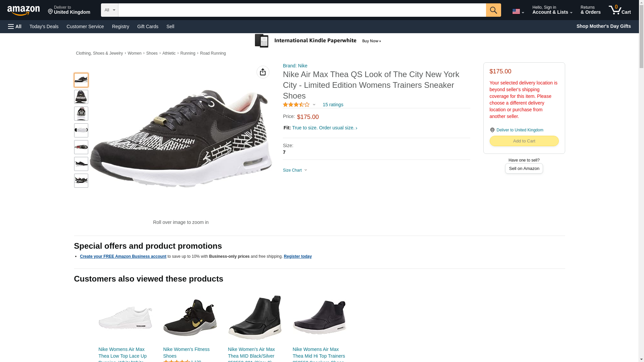Click the Deliver to United Kingdom location
This screenshot has width=644, height=362.
(69, 10)
